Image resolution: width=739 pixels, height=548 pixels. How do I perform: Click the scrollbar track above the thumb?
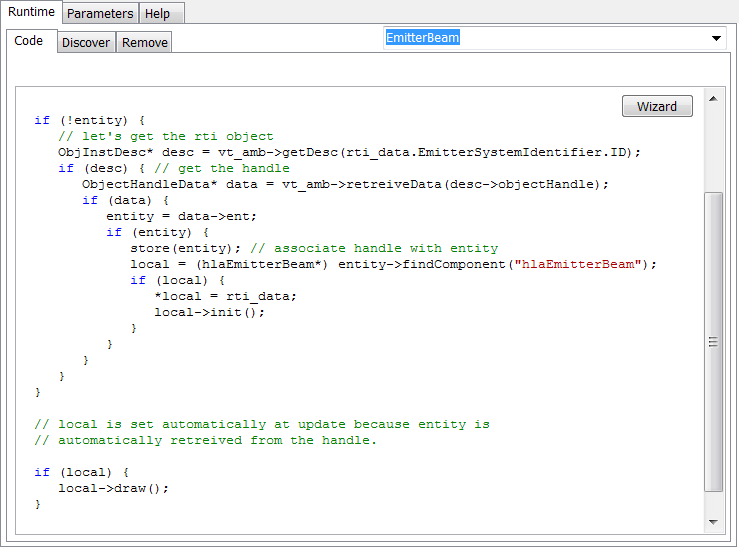pos(713,150)
